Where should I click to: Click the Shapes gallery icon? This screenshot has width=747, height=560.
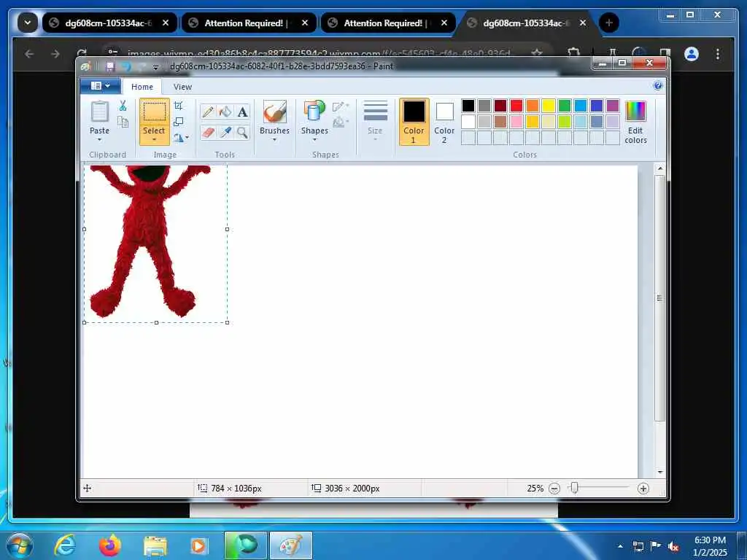(x=314, y=112)
